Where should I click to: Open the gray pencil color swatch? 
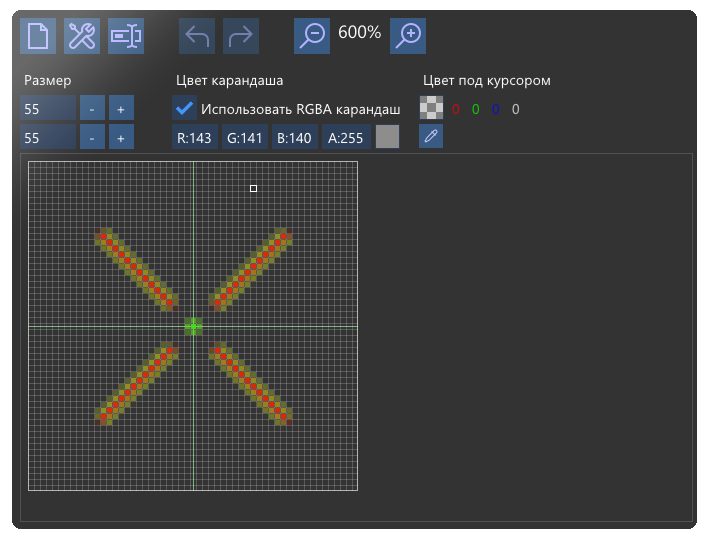click(x=388, y=137)
